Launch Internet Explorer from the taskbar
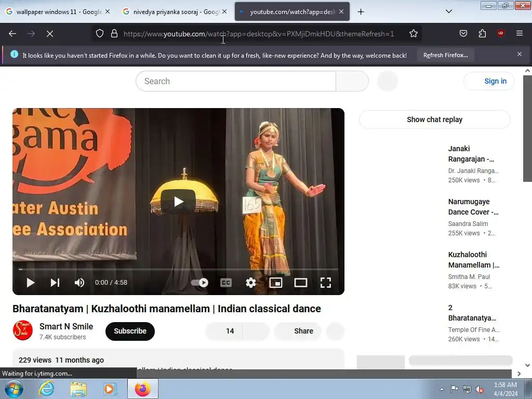This screenshot has width=532, height=399. click(x=46, y=389)
